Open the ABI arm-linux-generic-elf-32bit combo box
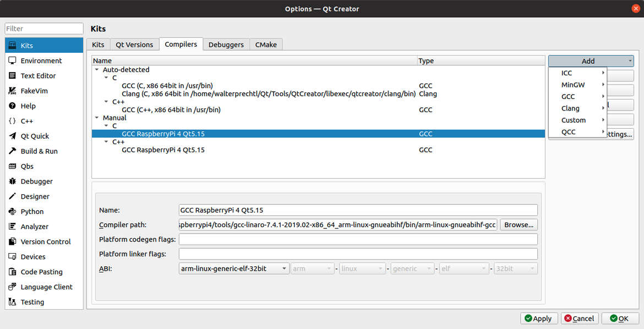Viewport: 644px width, 329px height. 234,268
